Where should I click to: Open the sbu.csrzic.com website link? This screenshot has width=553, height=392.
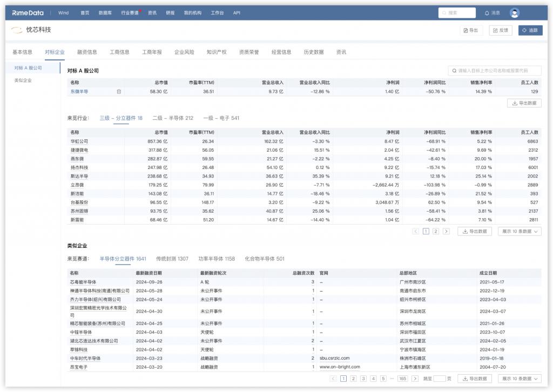pos(334,358)
